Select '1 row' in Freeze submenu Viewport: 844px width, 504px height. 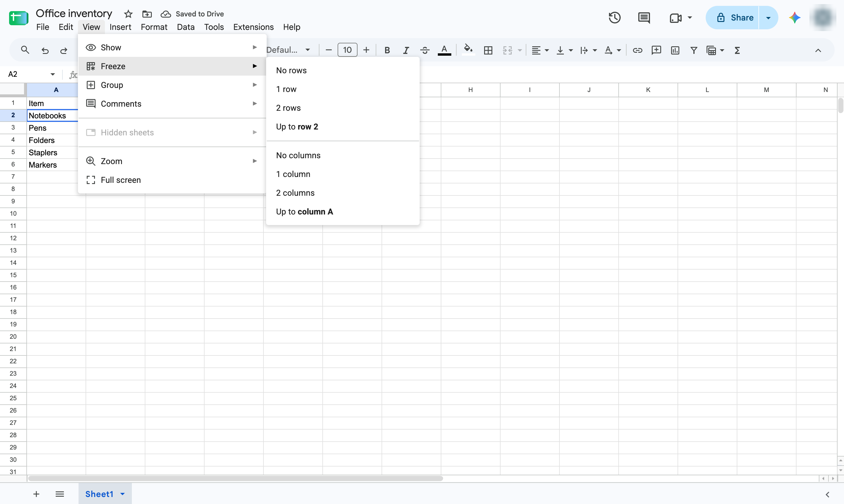click(343, 89)
